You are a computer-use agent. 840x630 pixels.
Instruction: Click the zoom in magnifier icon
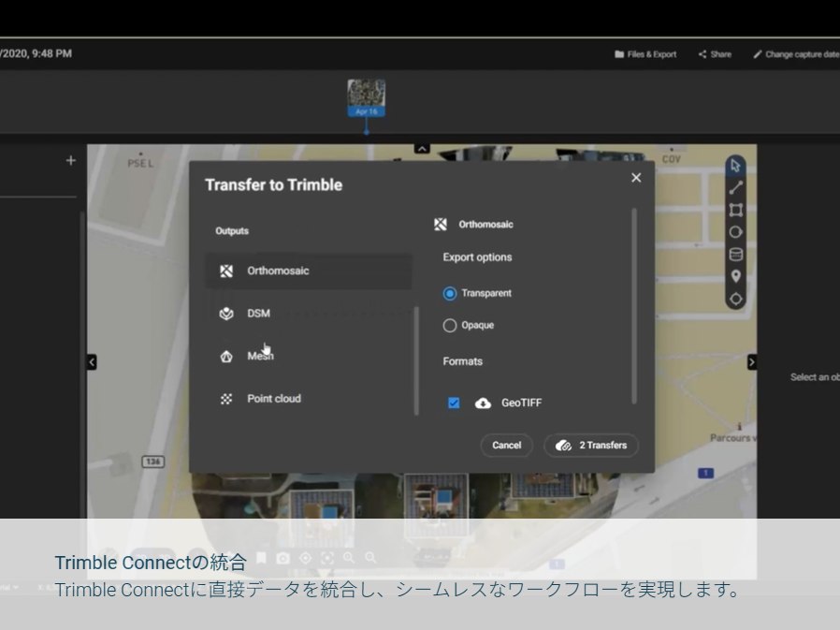349,558
